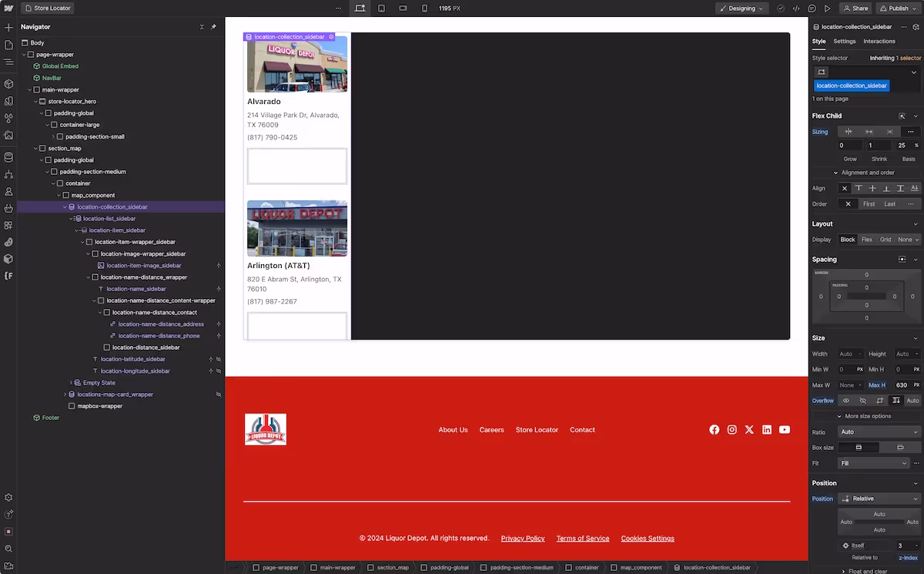Open comments bubble icon in top bar
This screenshot has height=574, width=924.
pyautogui.click(x=812, y=8)
